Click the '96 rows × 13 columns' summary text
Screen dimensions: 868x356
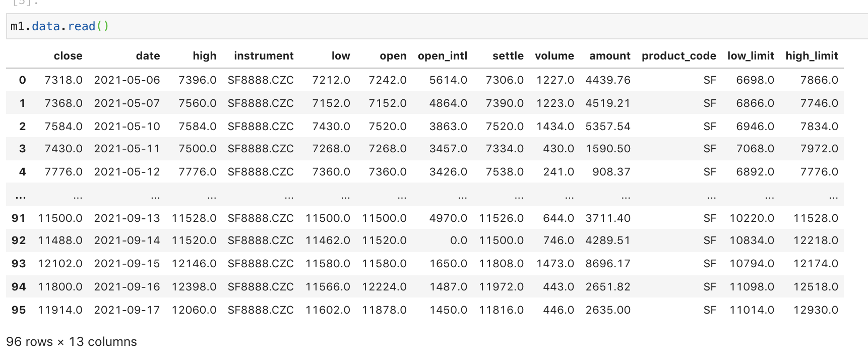pyautogui.click(x=72, y=342)
